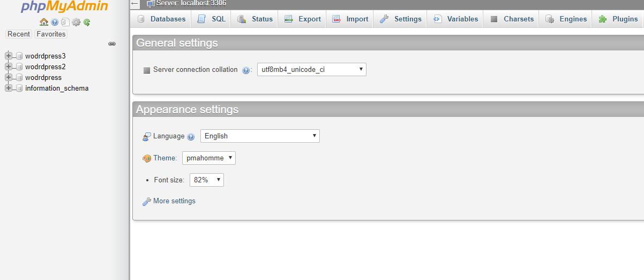Expand the information_schema tree node
The width and height of the screenshot is (644, 280).
[x=8, y=88]
